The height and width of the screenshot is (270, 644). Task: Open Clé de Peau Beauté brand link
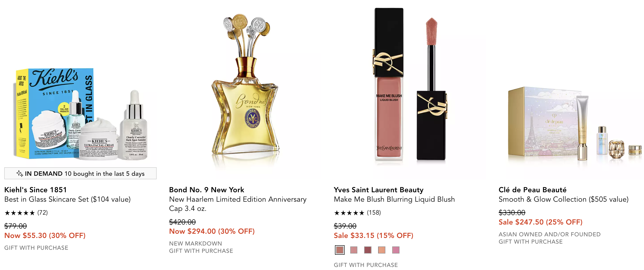[533, 190]
